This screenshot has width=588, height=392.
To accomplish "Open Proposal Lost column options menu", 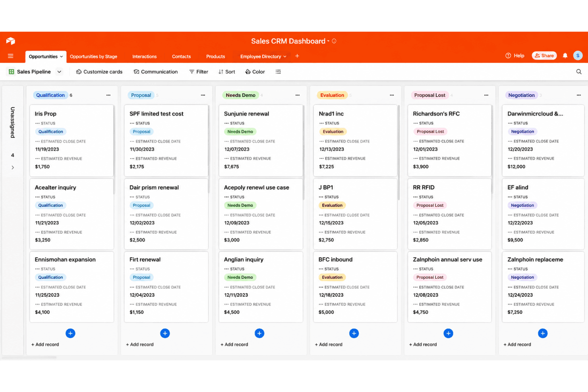I will (x=486, y=95).
